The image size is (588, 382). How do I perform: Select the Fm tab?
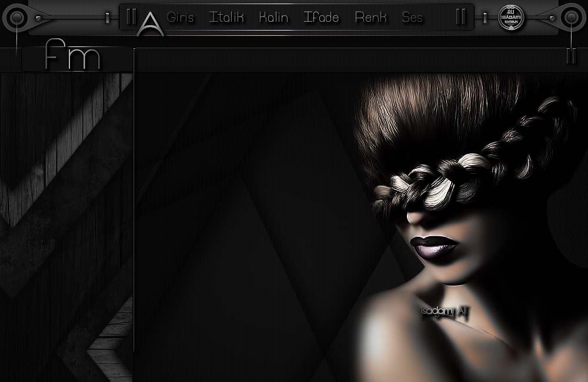point(77,59)
